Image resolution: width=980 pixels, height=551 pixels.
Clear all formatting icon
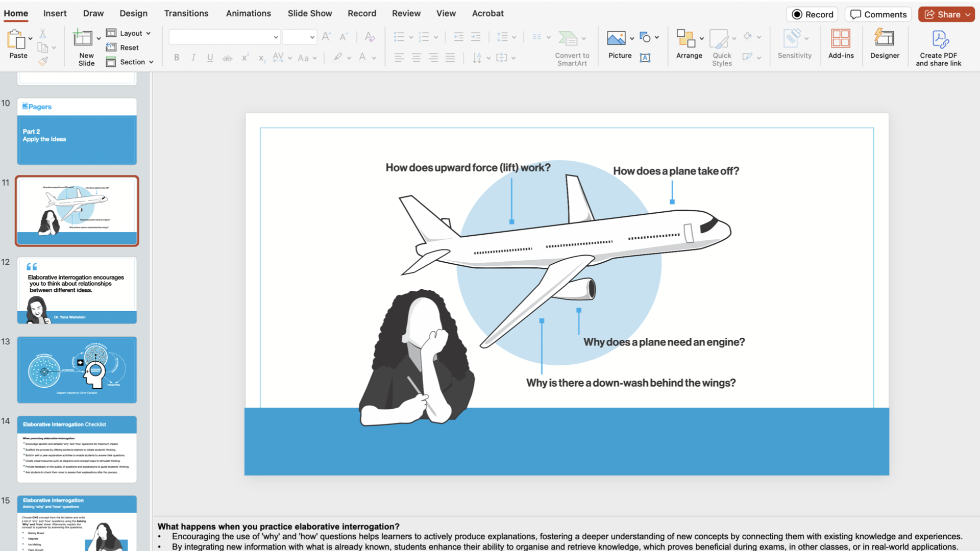pos(370,37)
